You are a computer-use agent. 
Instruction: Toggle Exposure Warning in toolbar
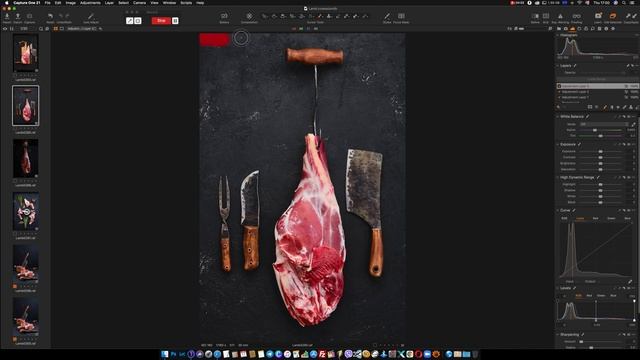(x=560, y=16)
